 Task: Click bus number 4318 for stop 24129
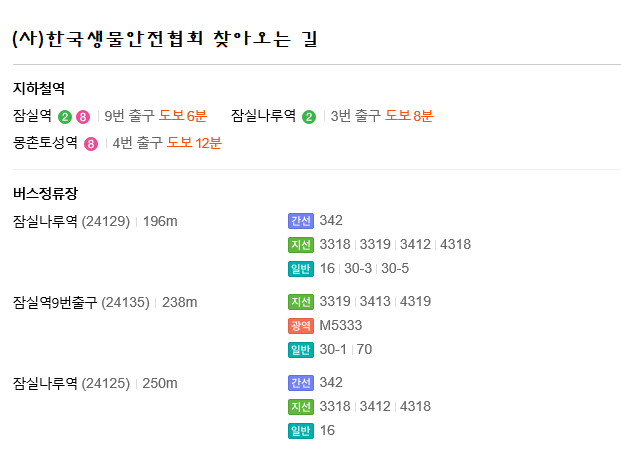coord(454,245)
